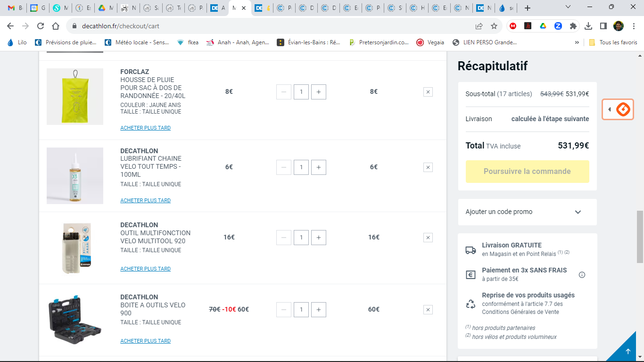
Task: Reload the page
Action: coord(41,26)
